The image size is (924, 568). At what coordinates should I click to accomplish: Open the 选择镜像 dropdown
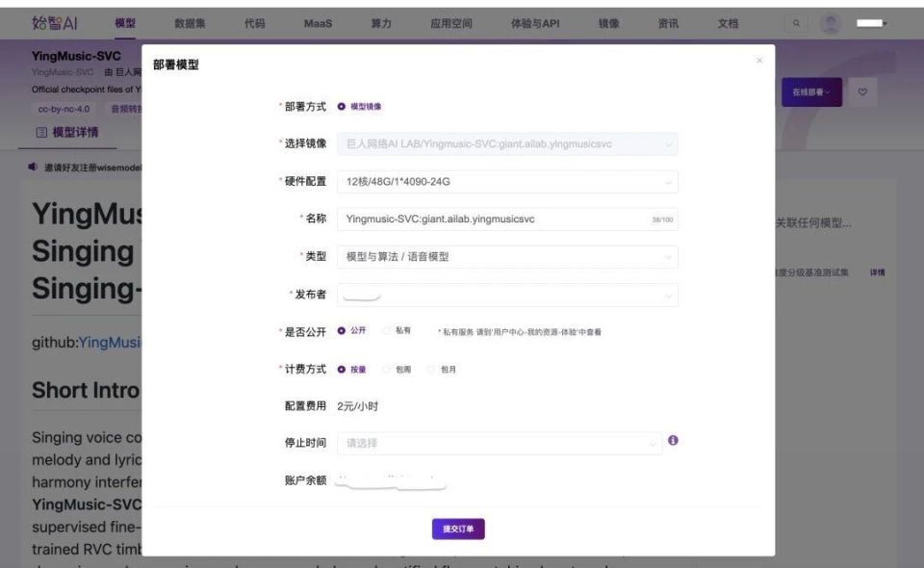(507, 143)
